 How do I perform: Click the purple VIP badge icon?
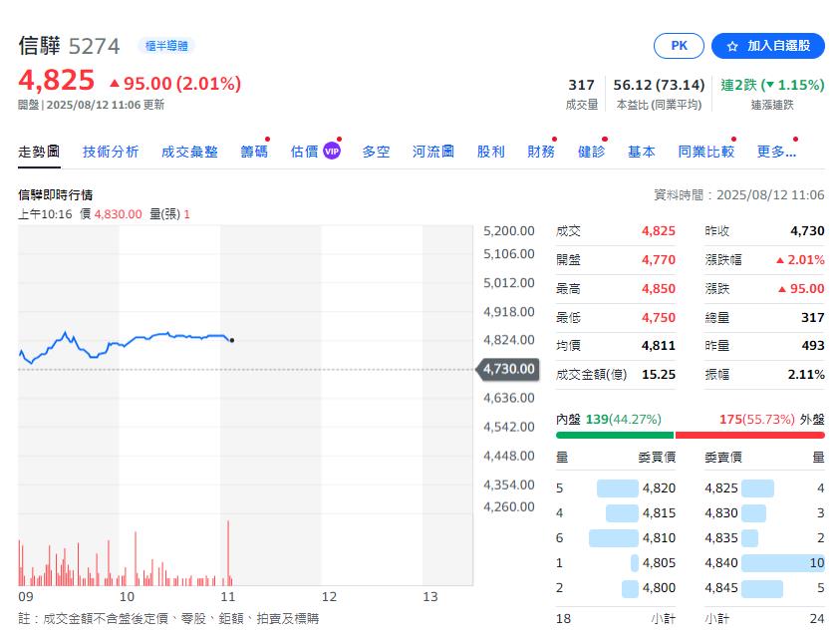(x=332, y=152)
